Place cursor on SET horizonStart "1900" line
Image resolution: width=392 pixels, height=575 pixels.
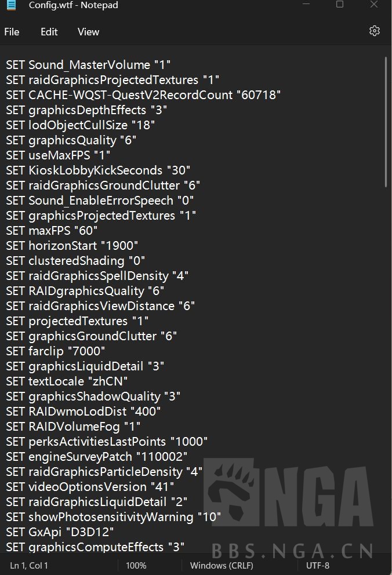point(72,246)
